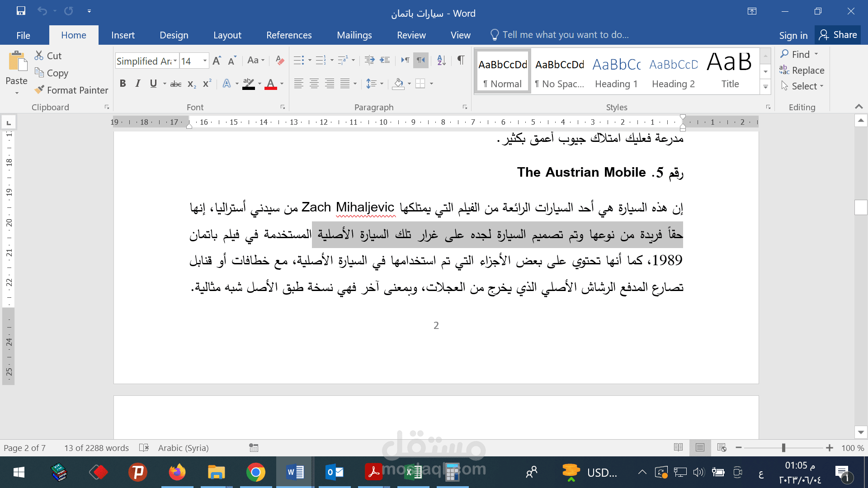
Task: Open the Select dropdown in Editing
Action: tap(802, 86)
